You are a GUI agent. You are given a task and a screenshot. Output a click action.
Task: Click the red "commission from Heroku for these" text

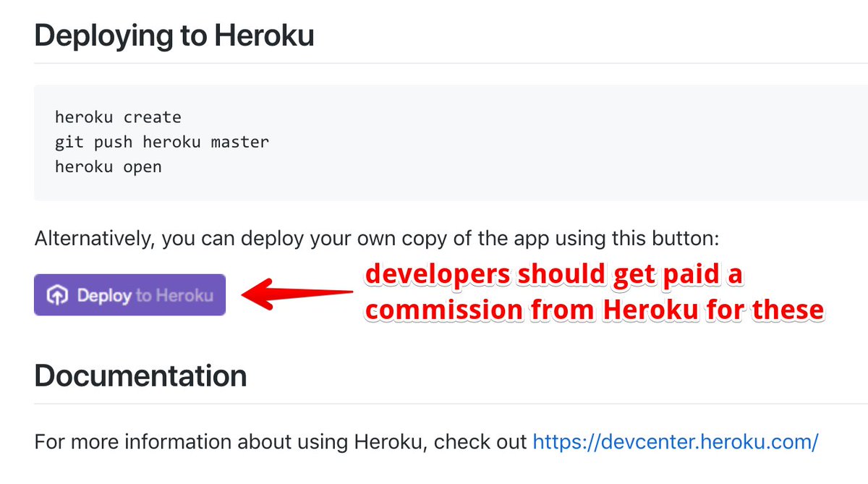[594, 310]
